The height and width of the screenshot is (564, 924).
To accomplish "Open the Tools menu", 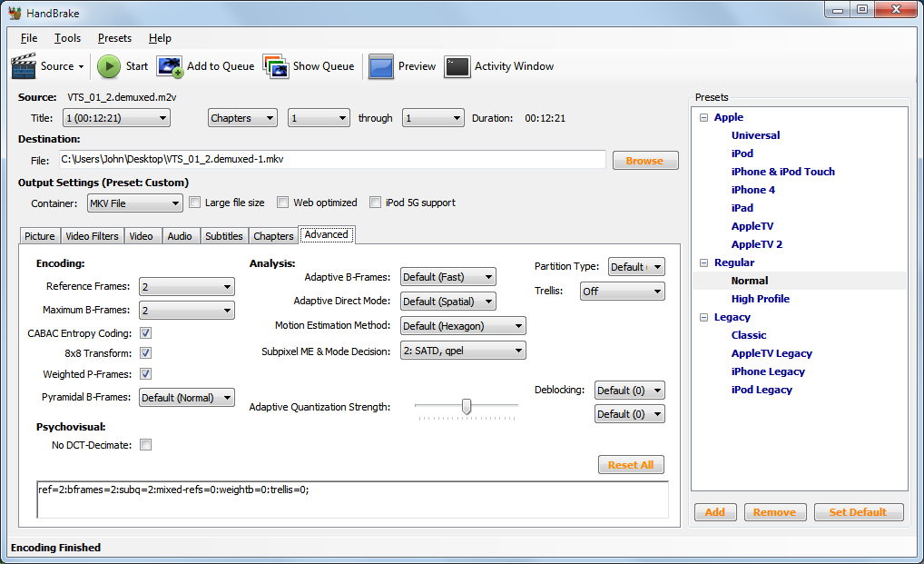I will 68,38.
